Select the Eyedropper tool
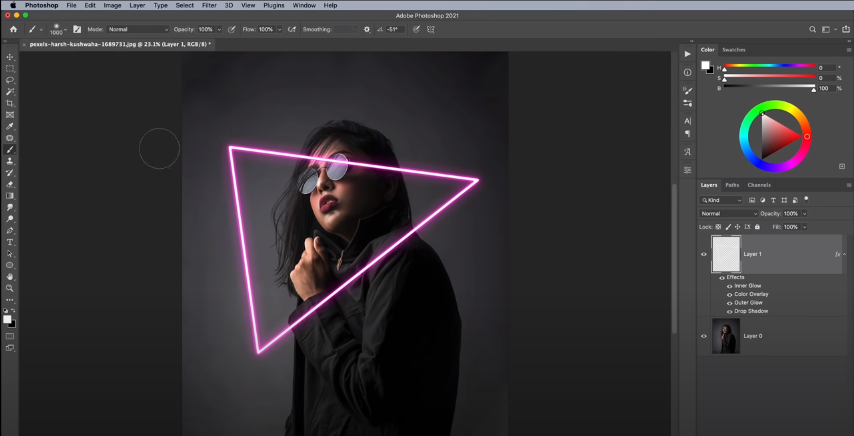The height and width of the screenshot is (436, 854). click(10, 126)
